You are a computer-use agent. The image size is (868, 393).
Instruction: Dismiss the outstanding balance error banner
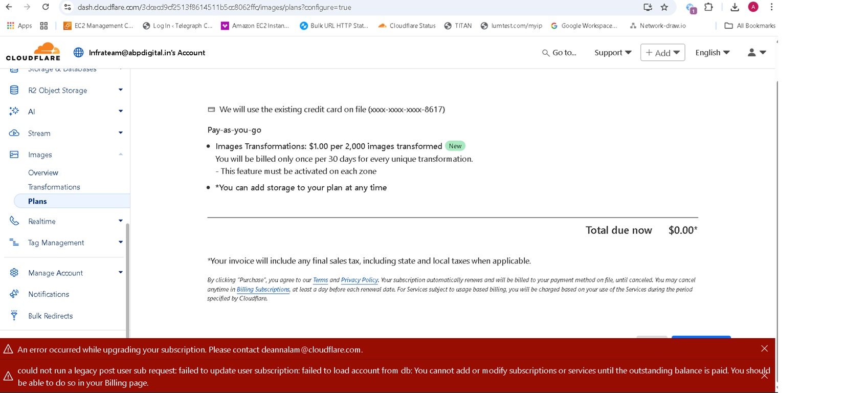764,376
